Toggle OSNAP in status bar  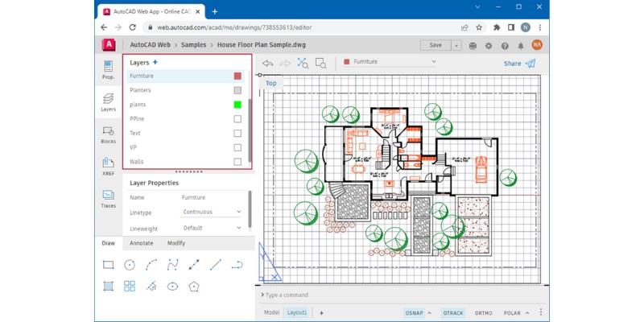coord(414,313)
